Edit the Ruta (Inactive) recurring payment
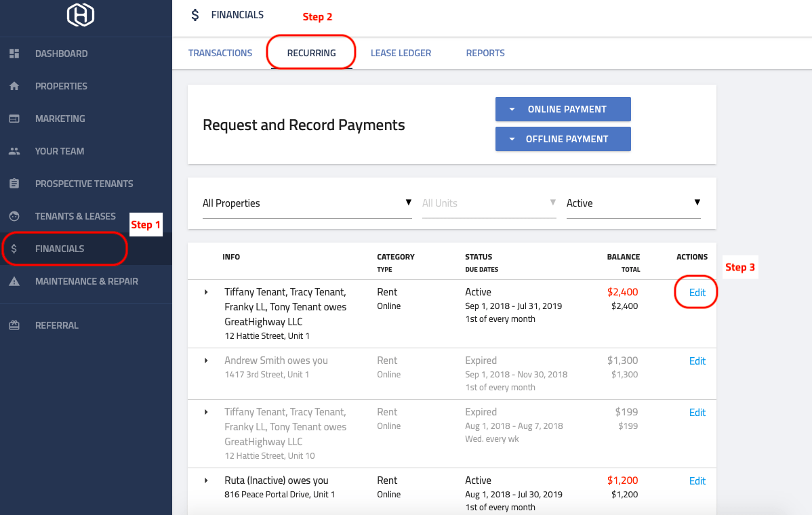 pos(697,480)
